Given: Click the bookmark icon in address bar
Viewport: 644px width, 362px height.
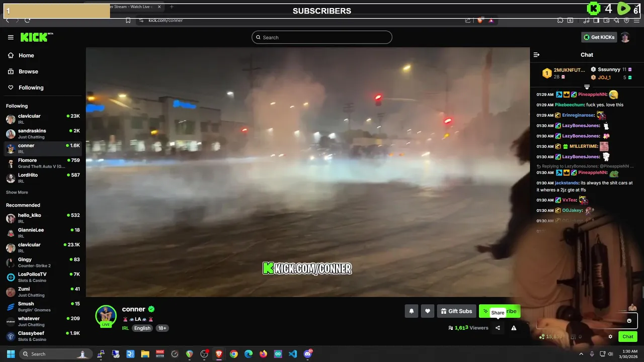Looking at the screenshot, I should (128, 20).
